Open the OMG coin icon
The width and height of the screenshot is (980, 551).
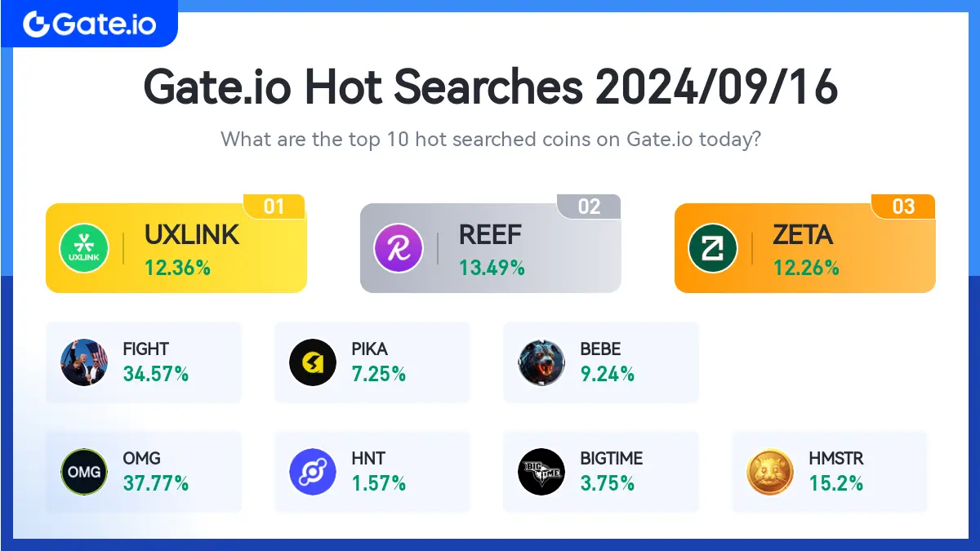click(x=84, y=472)
